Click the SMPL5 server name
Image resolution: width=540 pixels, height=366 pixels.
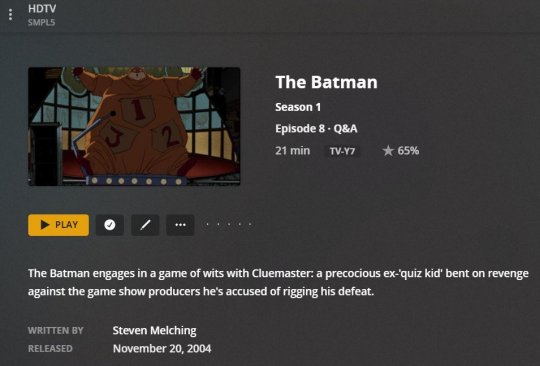point(42,22)
